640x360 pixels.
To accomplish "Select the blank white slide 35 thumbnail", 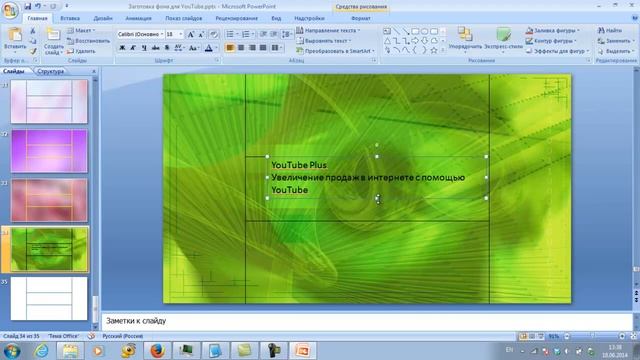I will point(49,298).
